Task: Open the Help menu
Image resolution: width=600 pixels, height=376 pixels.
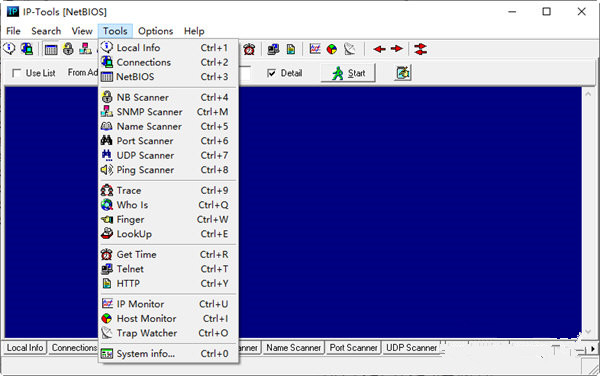Action: coord(194,31)
